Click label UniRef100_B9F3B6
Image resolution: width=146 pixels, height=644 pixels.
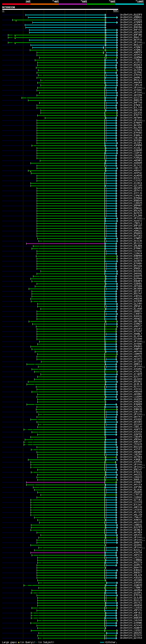[x=131, y=35]
